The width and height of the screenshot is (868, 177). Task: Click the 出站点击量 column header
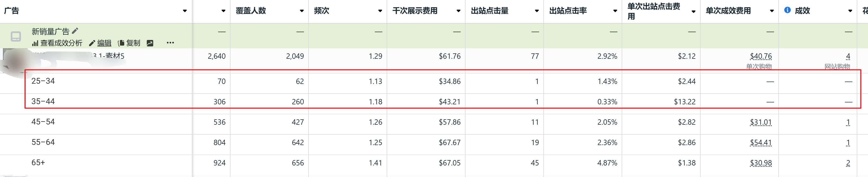click(490, 11)
